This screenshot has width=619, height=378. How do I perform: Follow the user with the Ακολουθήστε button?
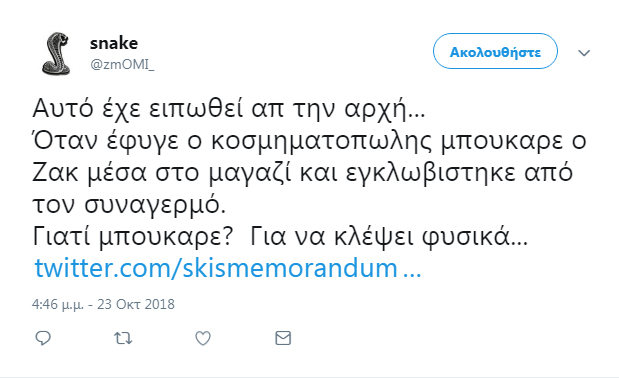click(x=495, y=51)
